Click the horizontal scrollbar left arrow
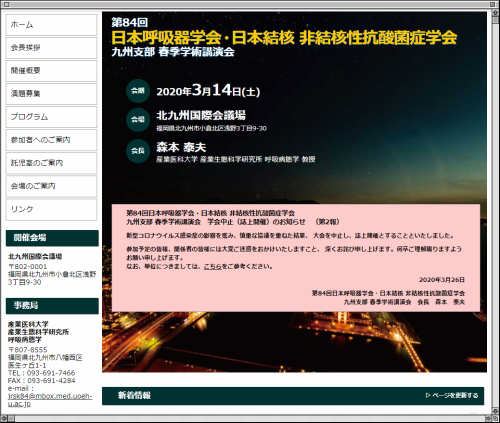The height and width of the screenshot is (423, 500). pyautogui.click(x=4, y=418)
